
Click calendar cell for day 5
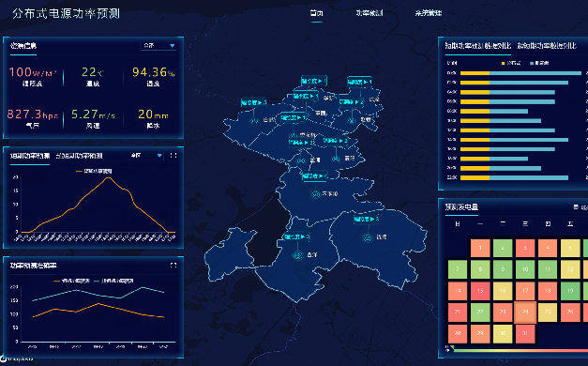[x=570, y=248]
